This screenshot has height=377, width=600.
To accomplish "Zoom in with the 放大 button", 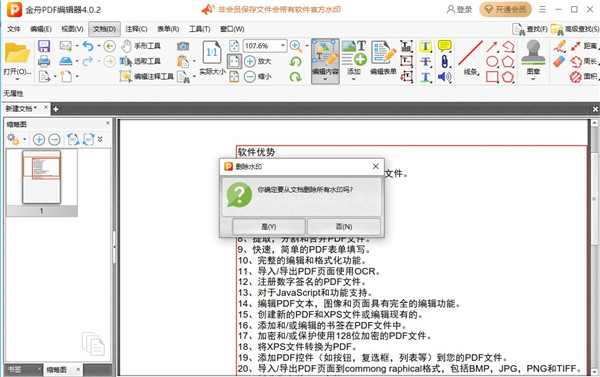I will (258, 61).
